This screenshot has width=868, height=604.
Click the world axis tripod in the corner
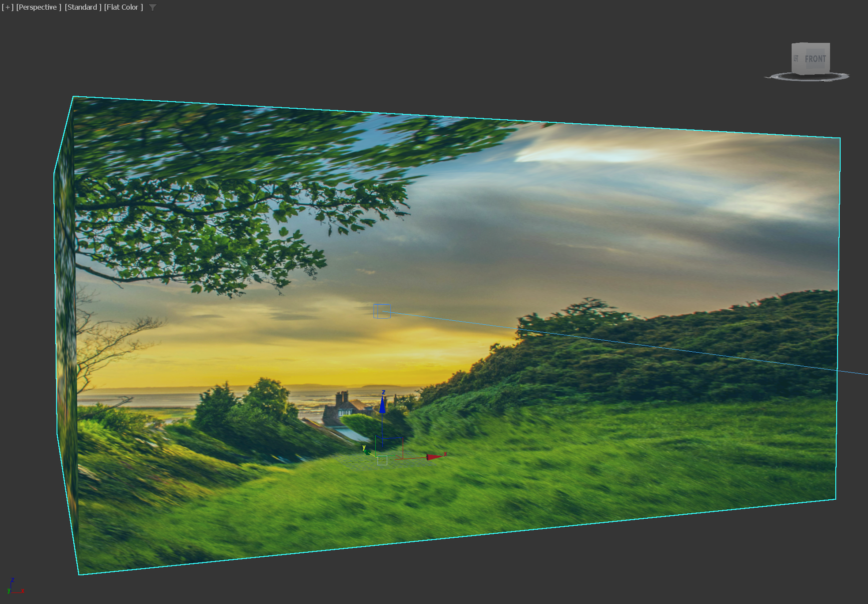[x=12, y=587]
